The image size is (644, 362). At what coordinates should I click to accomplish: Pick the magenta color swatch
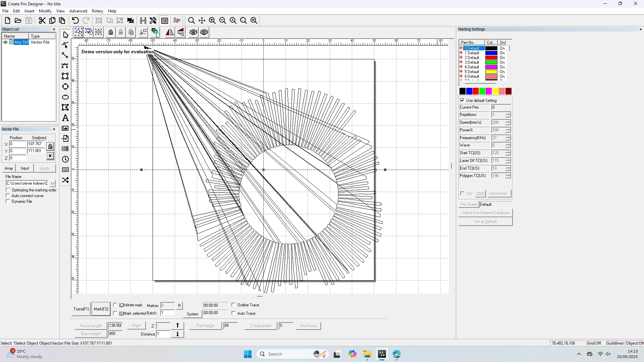[x=489, y=91]
